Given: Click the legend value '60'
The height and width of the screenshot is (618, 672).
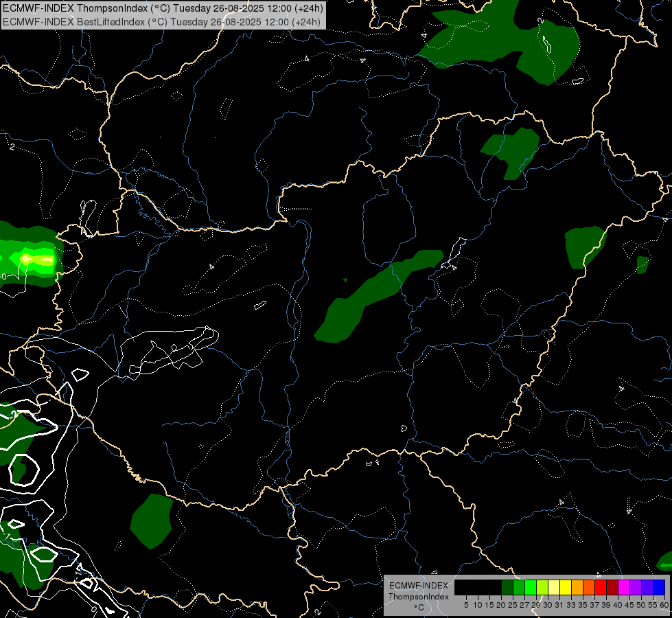Looking at the screenshot, I should pos(664,605).
